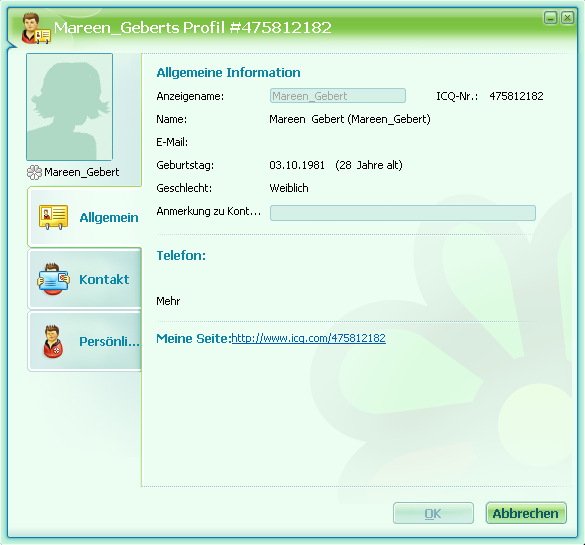Image resolution: width=585 pixels, height=545 pixels.
Task: Click the Geschlecht: label
Action: [x=184, y=188]
